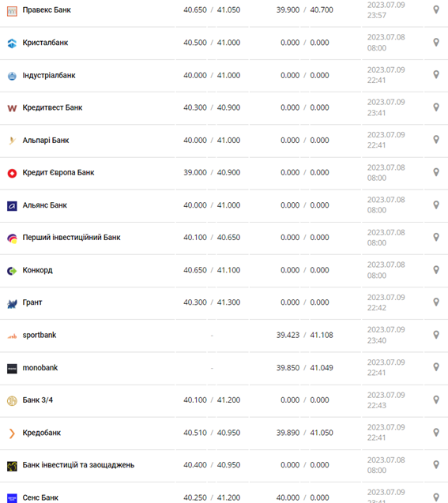Open the Грант bank name link
The image size is (448, 503).
[x=32, y=302]
